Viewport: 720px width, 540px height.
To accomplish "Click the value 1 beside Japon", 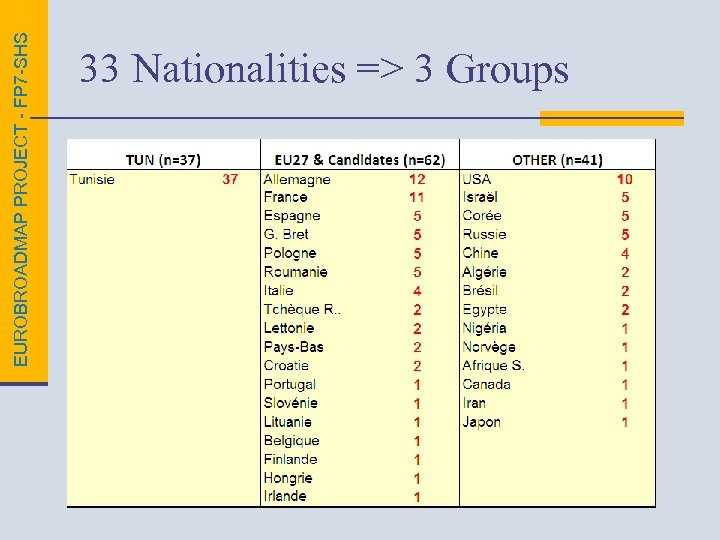I will pos(625,422).
